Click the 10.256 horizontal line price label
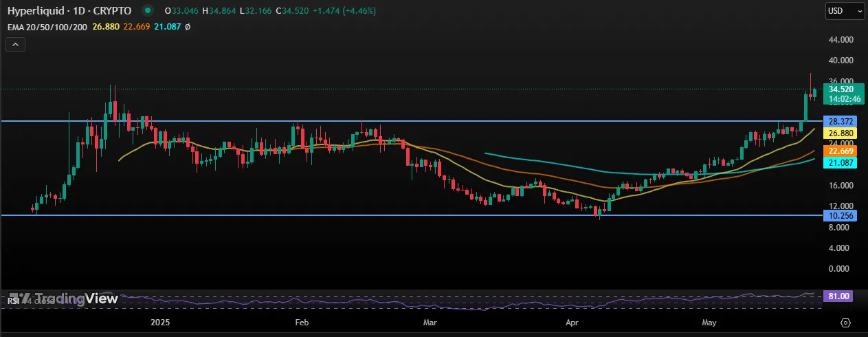 841,215
